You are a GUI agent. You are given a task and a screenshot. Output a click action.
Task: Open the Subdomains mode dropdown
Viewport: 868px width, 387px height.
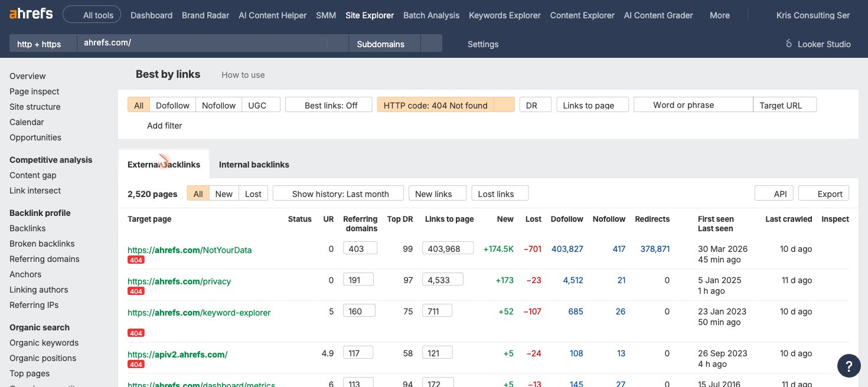385,44
